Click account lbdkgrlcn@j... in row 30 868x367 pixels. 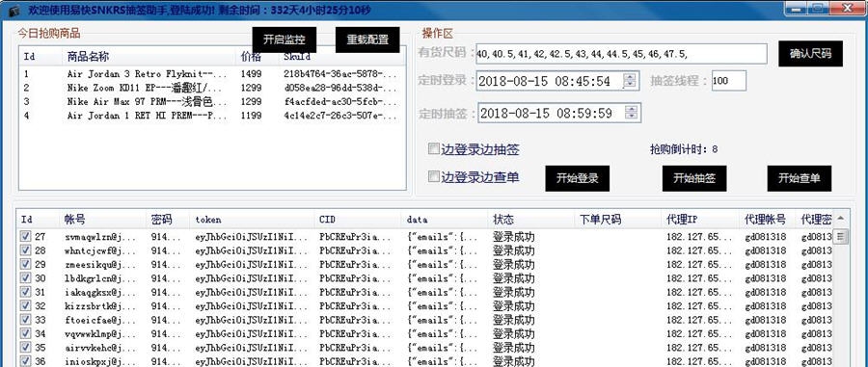[99, 278]
